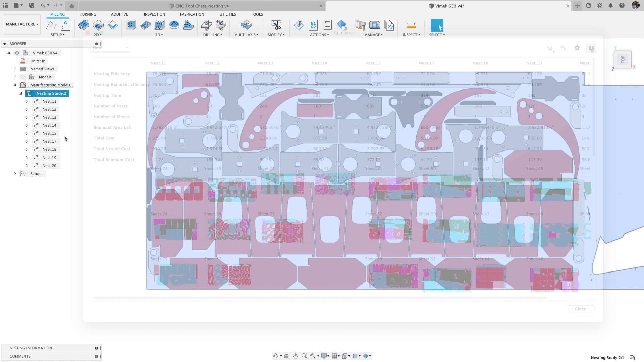Click the TOP face of the ViewCube
Screen dimensions: 644x362
pyautogui.click(x=623, y=59)
